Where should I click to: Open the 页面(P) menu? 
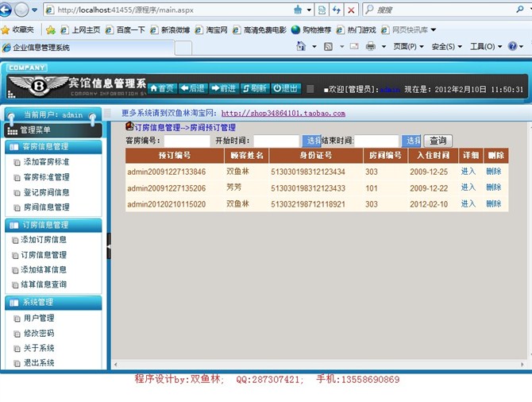(408, 47)
